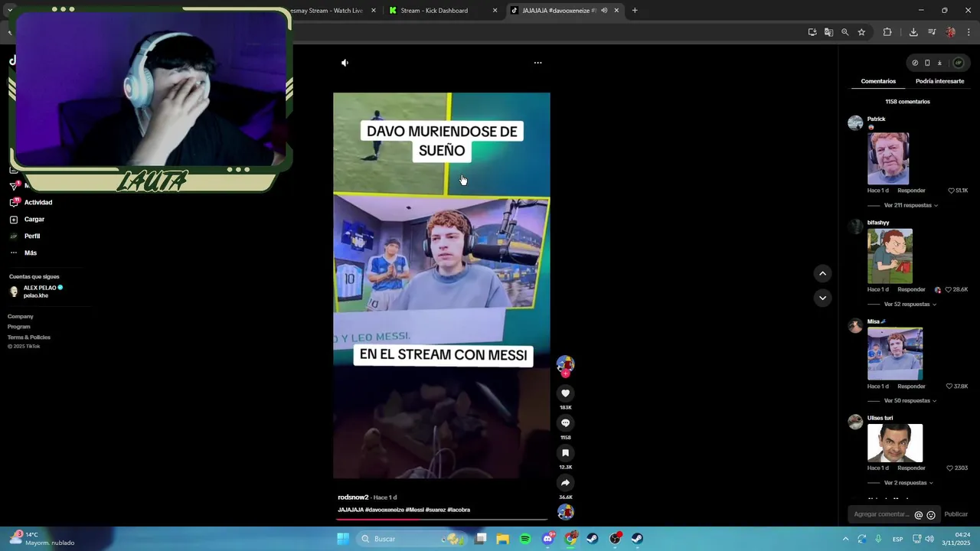Viewport: 980px width, 551px height.
Task: Reply to Misa's comment
Action: pos(911,386)
